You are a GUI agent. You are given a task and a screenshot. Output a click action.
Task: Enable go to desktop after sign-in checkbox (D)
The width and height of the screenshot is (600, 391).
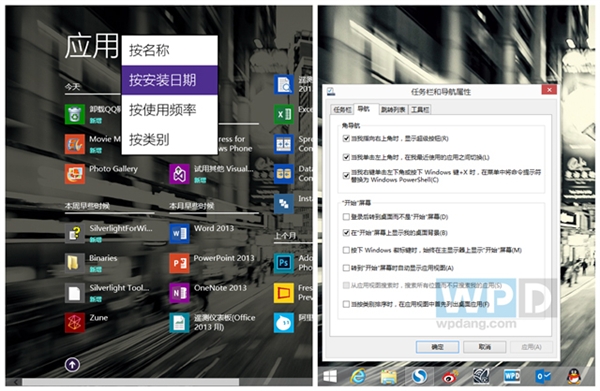(346, 217)
